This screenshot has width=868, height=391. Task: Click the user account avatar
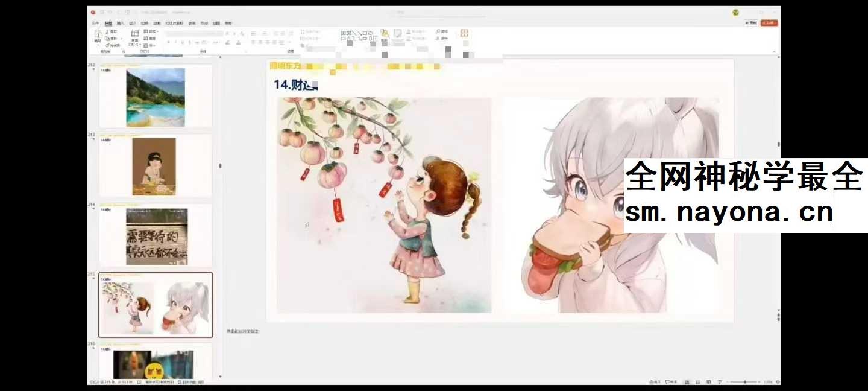[x=735, y=12]
